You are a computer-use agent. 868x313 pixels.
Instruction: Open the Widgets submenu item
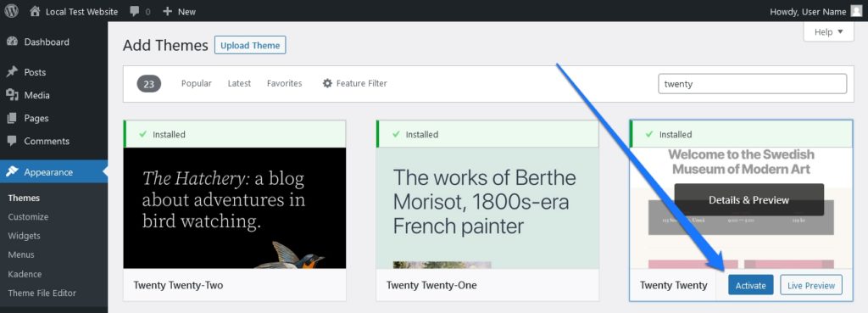(x=25, y=236)
